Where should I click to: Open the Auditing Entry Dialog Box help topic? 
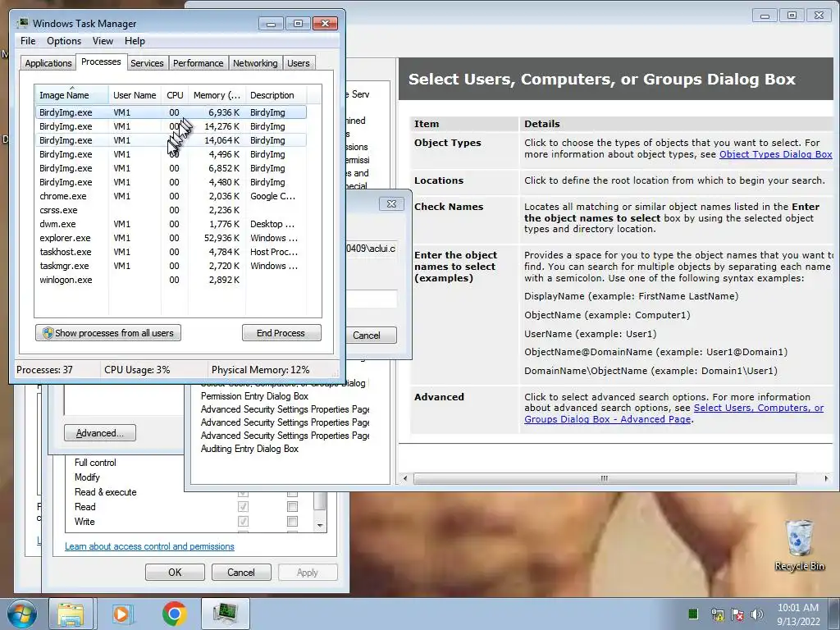(x=249, y=449)
